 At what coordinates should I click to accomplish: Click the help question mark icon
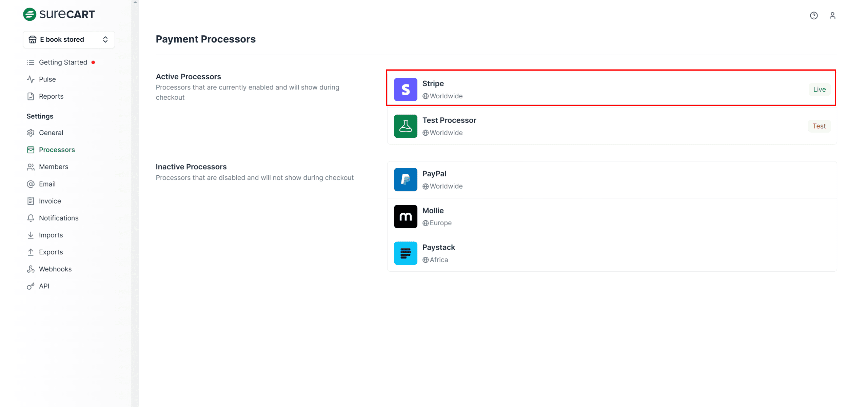coord(813,16)
